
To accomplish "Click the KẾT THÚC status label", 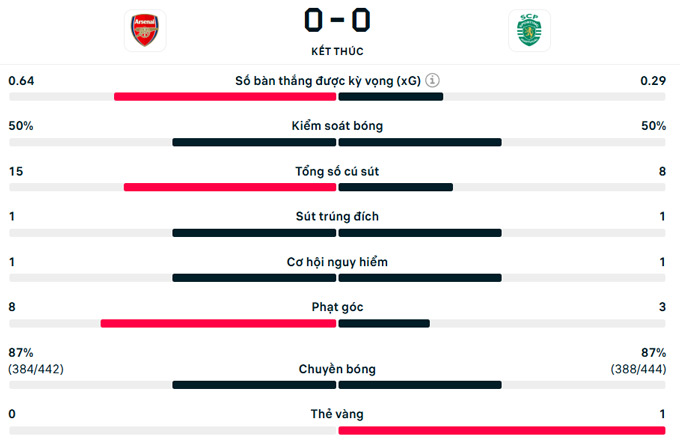I will click(337, 51).
